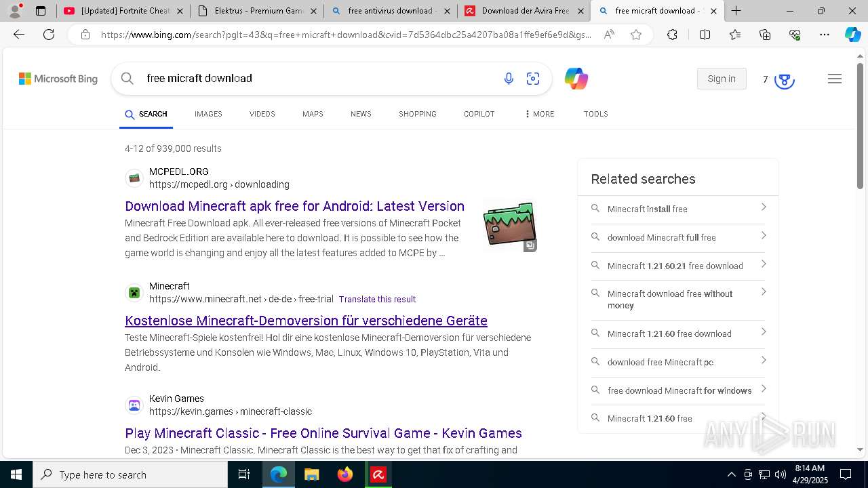Expand 'free download Minecraft for windows' chevron
This screenshot has width=868, height=488.
pyautogui.click(x=764, y=389)
